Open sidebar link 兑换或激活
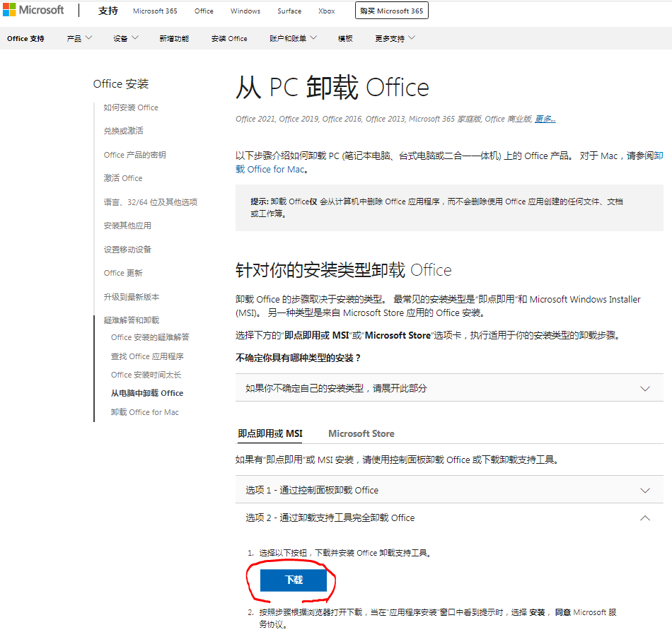This screenshot has height=637, width=672. (123, 131)
